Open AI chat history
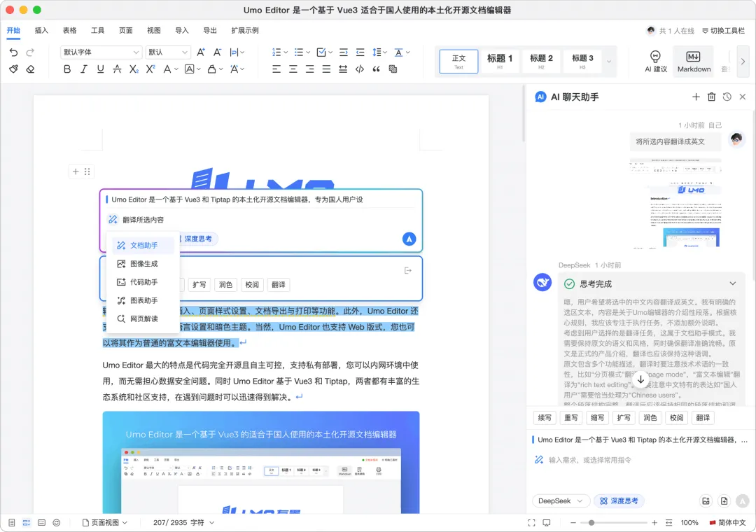This screenshot has height=532, width=756. point(727,97)
